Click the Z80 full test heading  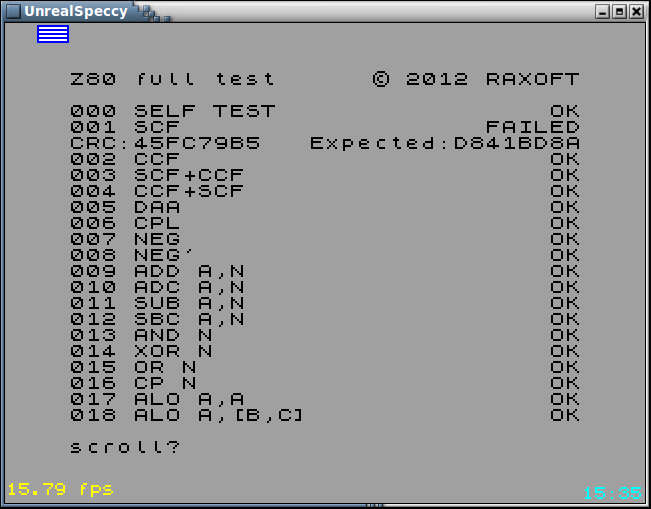[x=172, y=79]
